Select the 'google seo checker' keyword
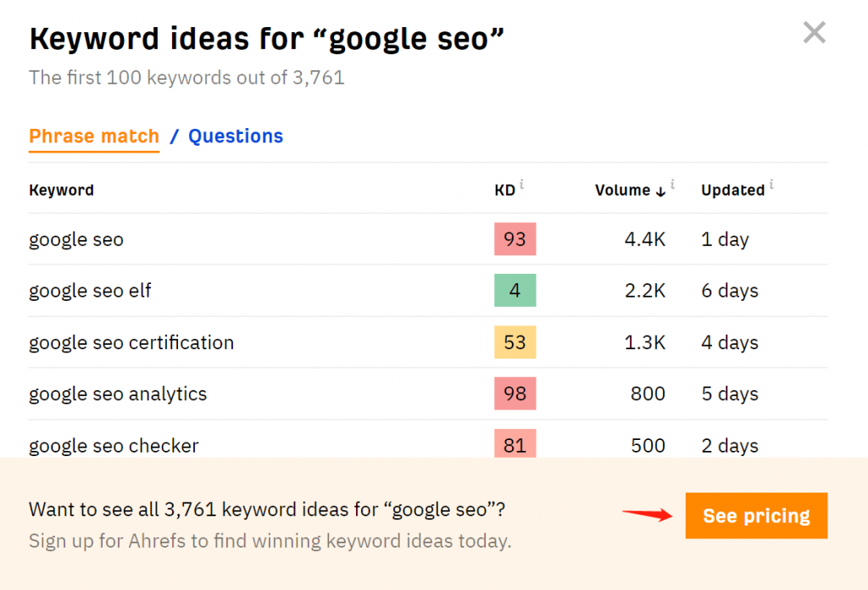 point(112,446)
